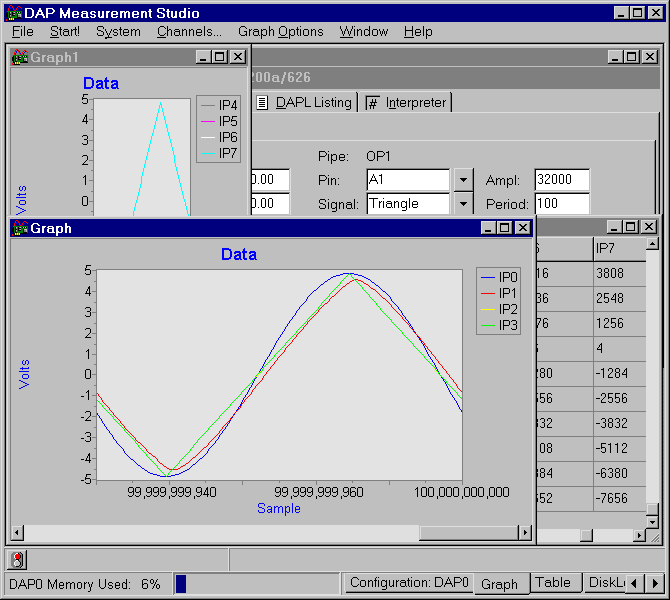The height and width of the screenshot is (600, 670).
Task: Switch to the Configuration: DAP0 tab
Action: pyautogui.click(x=409, y=583)
